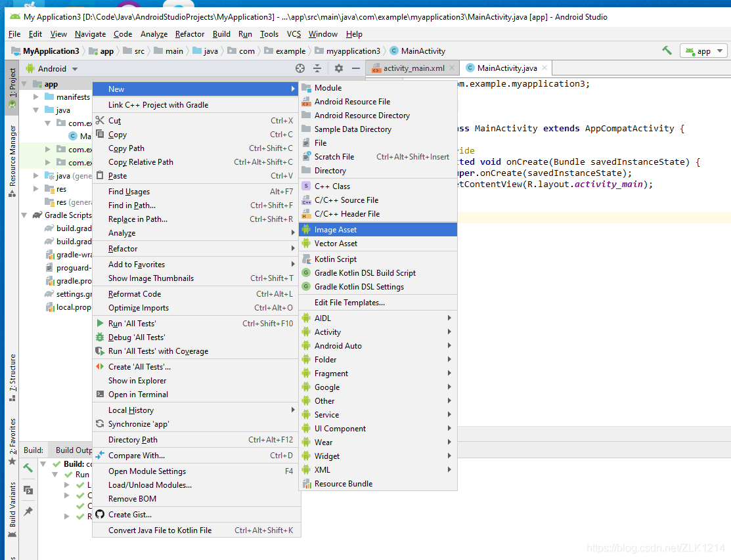Select the local.properties file row

tap(68, 307)
